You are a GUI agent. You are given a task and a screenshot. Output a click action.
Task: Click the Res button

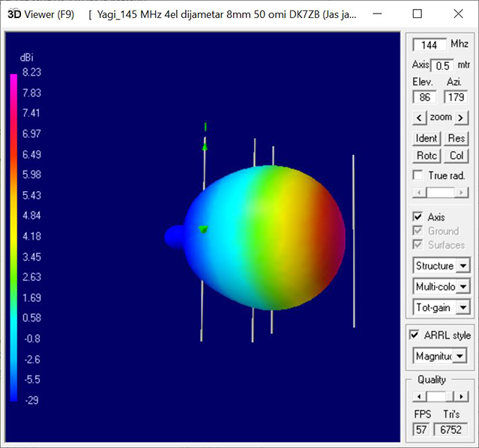tap(456, 138)
